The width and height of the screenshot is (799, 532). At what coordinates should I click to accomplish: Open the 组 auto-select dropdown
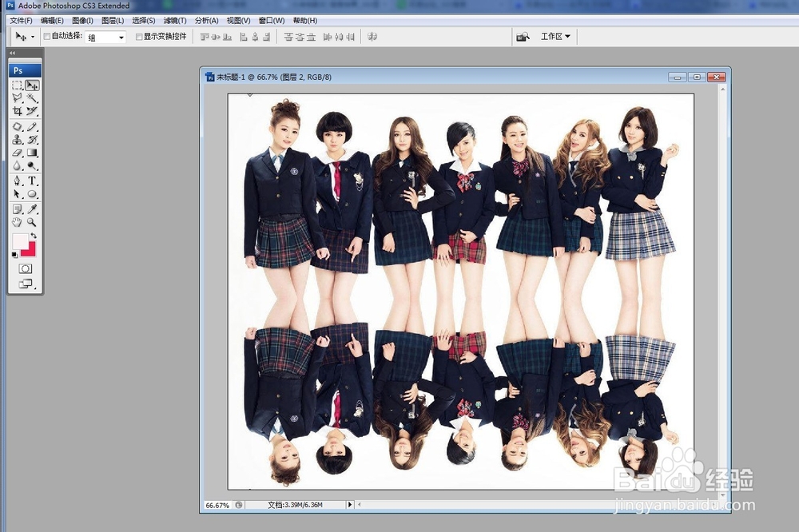tap(105, 38)
